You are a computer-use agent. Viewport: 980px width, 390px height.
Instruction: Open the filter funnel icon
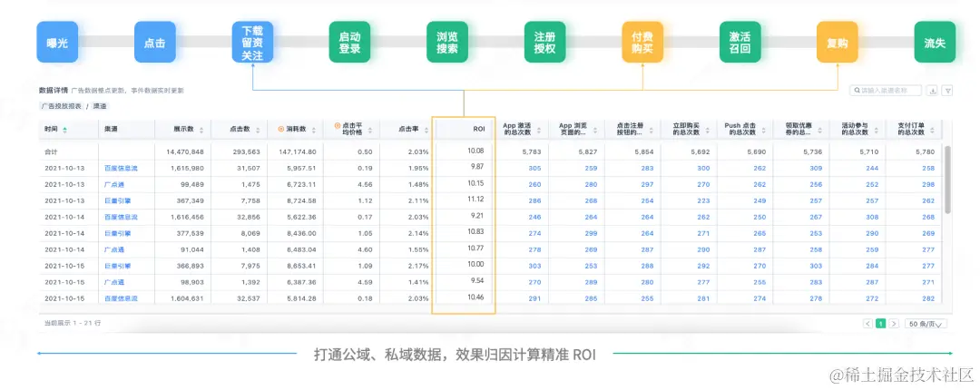pyautogui.click(x=947, y=91)
